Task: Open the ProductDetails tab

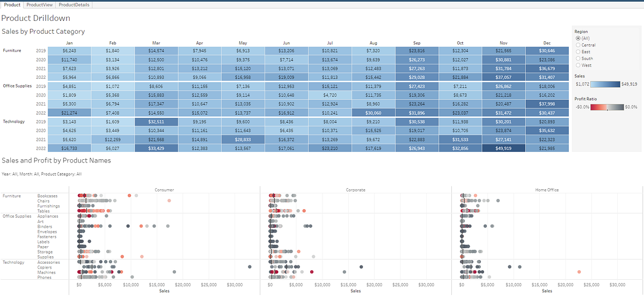Action: click(74, 5)
